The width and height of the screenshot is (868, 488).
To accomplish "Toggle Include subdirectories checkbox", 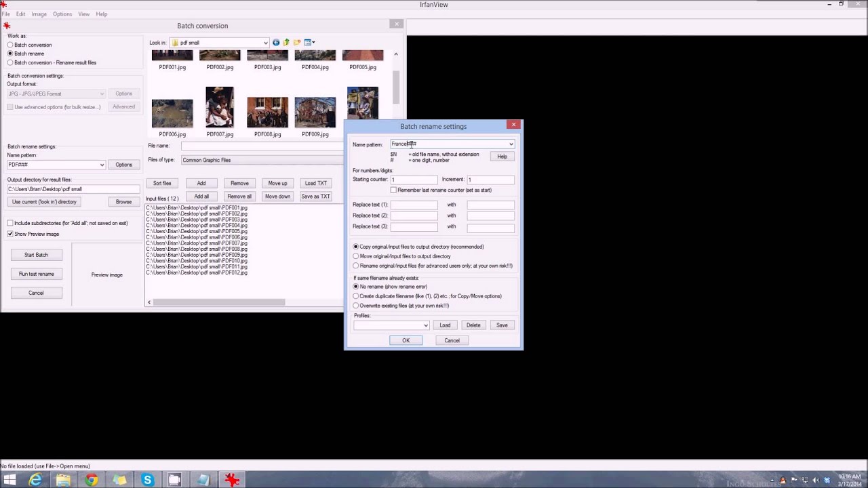I will pyautogui.click(x=10, y=223).
